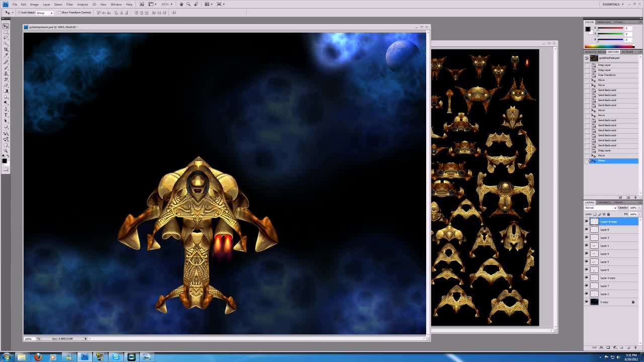
Task: Hide the 3 copy background layer
Action: point(587,302)
